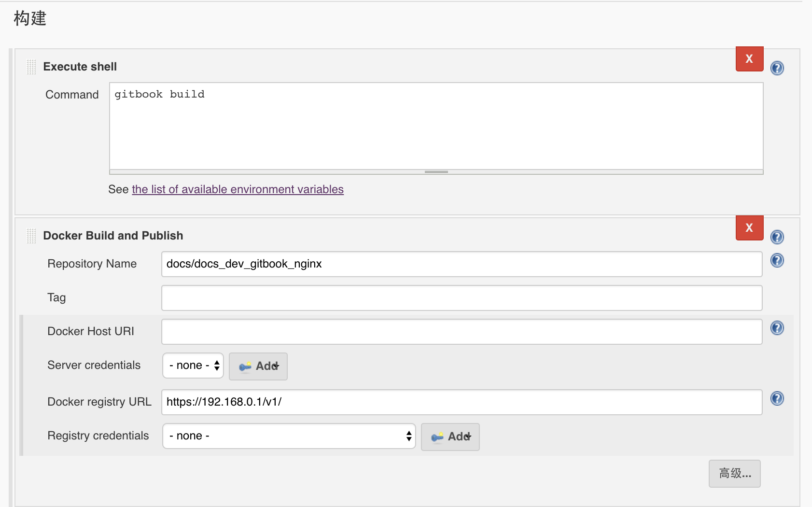Grab the Docker Build and Publish drag handle
The width and height of the screenshot is (812, 507).
pos(31,236)
